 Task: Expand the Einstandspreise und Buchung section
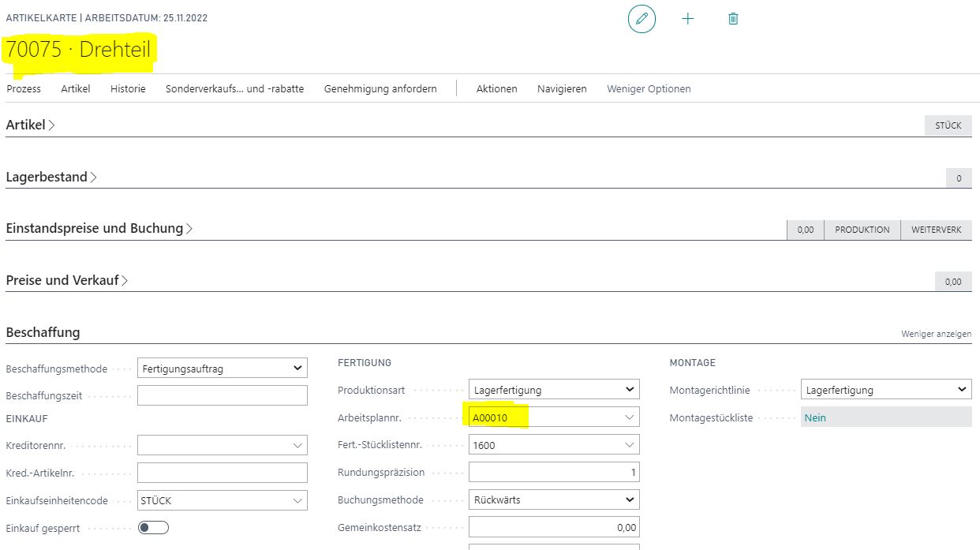pyautogui.click(x=99, y=228)
